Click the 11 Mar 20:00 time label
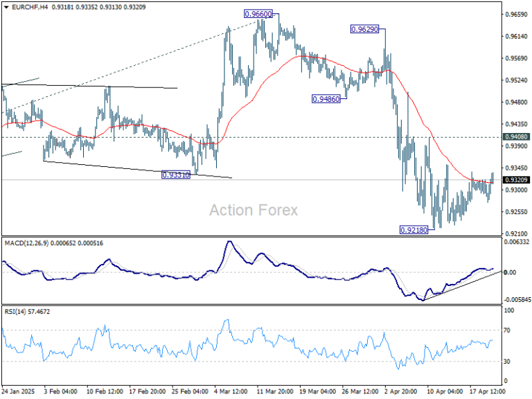This screenshot has height=399, width=532. tap(275, 391)
